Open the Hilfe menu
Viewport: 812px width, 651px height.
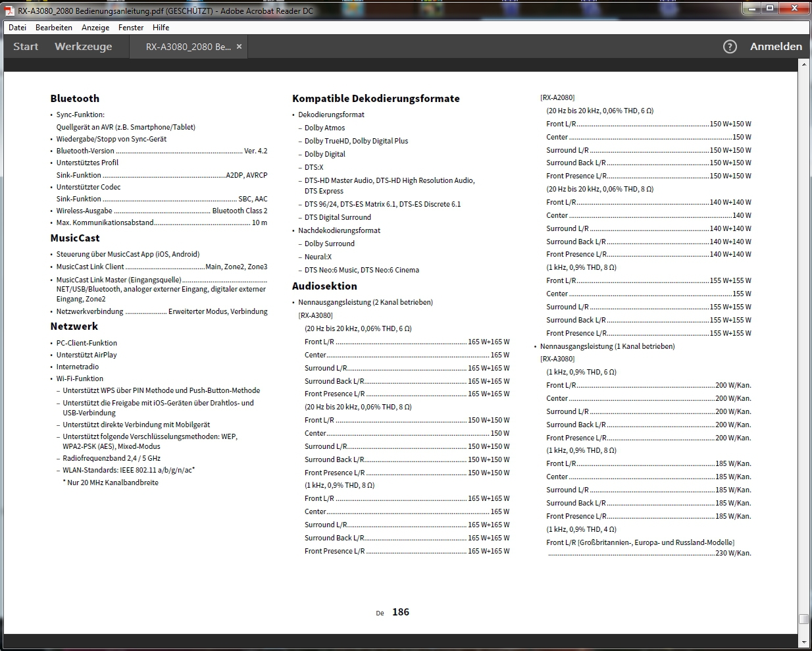[161, 28]
